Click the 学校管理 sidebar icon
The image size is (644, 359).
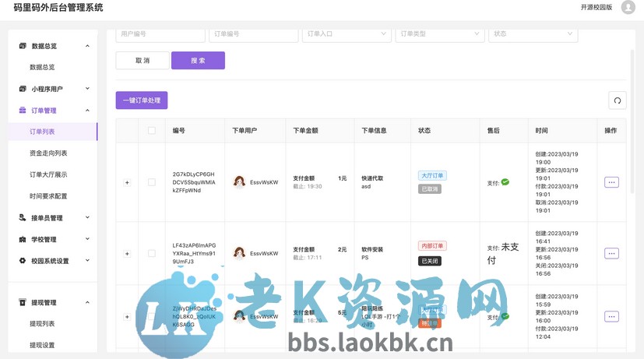coord(23,239)
